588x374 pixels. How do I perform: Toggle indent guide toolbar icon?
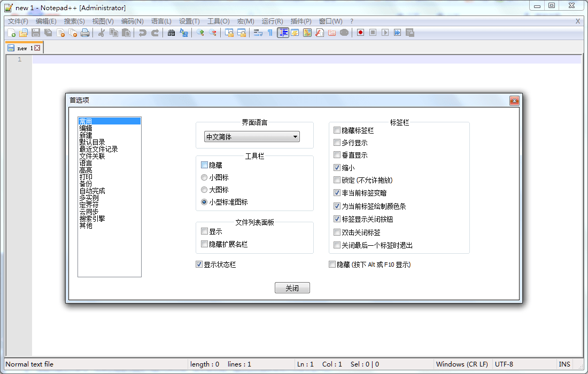(x=283, y=33)
